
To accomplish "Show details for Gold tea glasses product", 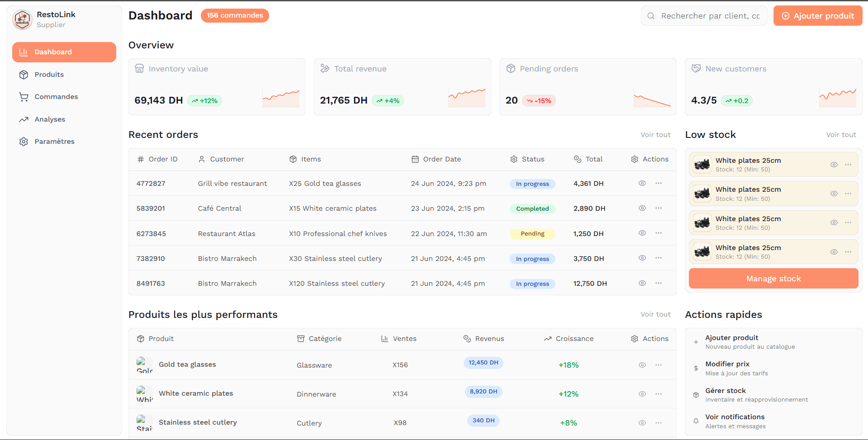I will pyautogui.click(x=642, y=364).
